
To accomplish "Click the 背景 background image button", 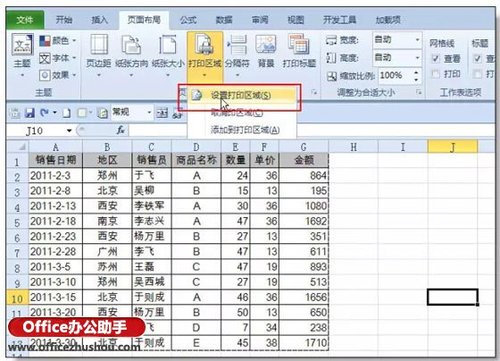I will click(266, 52).
